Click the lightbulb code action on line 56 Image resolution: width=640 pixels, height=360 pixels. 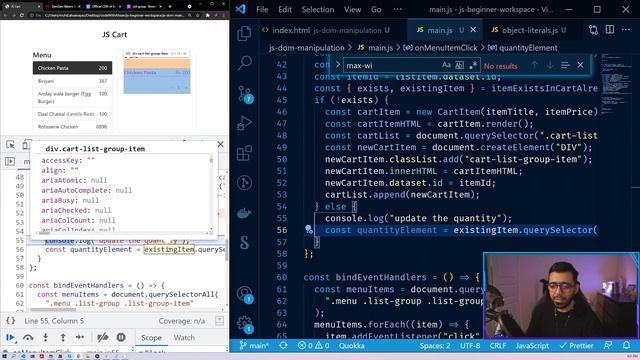pyautogui.click(x=309, y=229)
